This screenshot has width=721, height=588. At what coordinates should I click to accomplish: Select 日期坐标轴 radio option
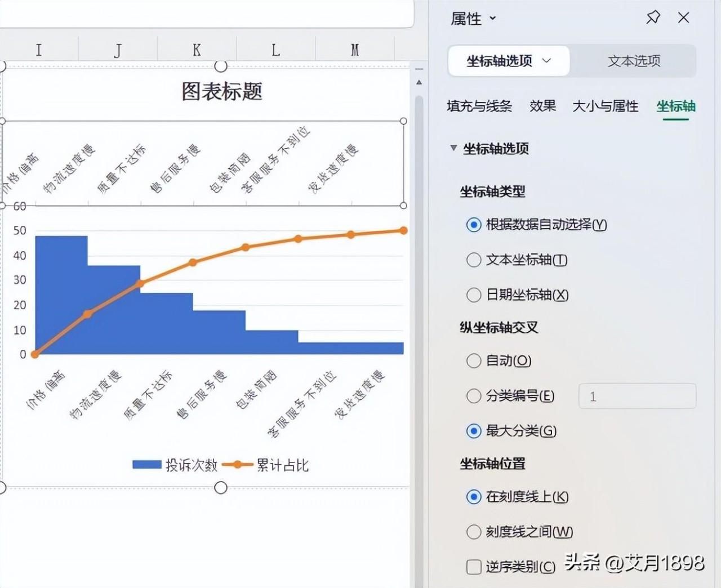click(x=474, y=295)
